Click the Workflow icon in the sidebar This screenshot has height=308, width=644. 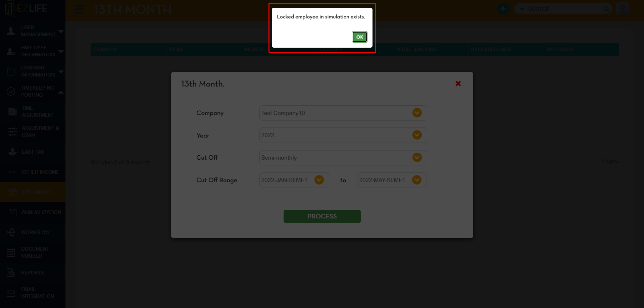point(11,232)
